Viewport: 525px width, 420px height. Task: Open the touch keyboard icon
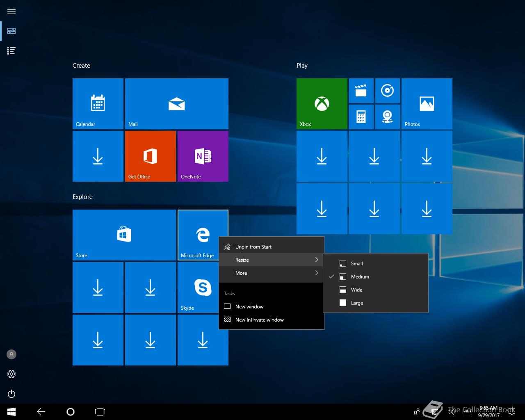click(x=467, y=412)
